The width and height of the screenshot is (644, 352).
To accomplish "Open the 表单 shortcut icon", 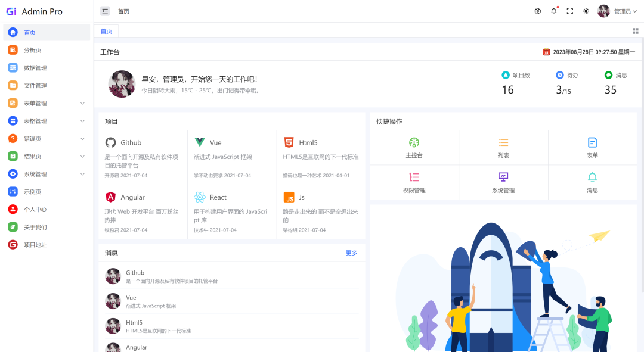I will point(592,142).
